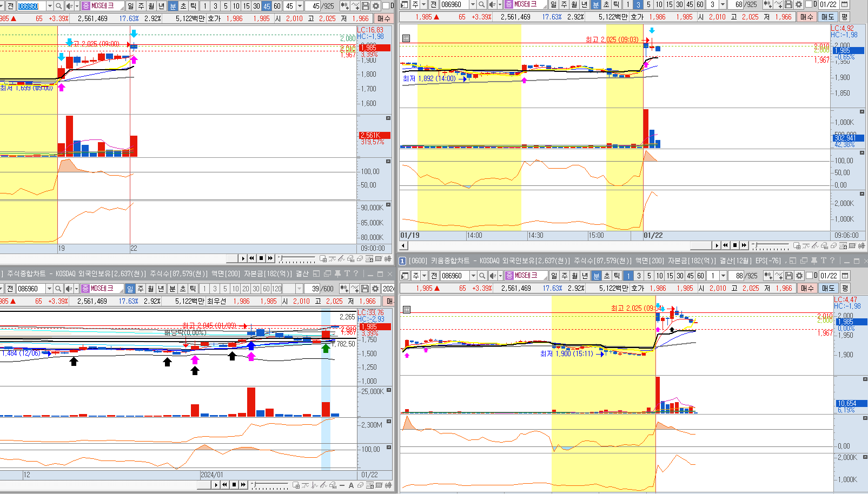Choose the 년 yearly period in top-left chart
Image resolution: width=868 pixels, height=494 pixels.
point(161,6)
